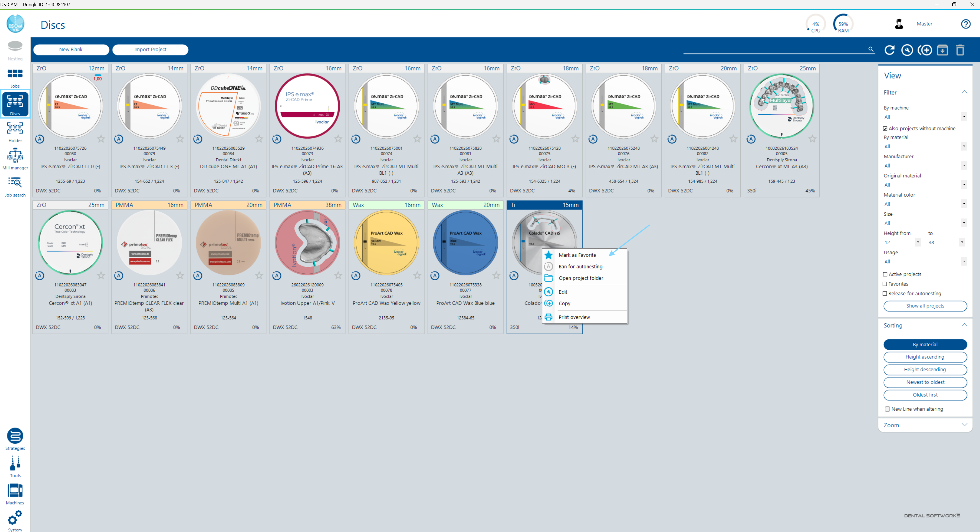Click the trash icon to delete a disc
This screenshot has width=980, height=532.
960,50
